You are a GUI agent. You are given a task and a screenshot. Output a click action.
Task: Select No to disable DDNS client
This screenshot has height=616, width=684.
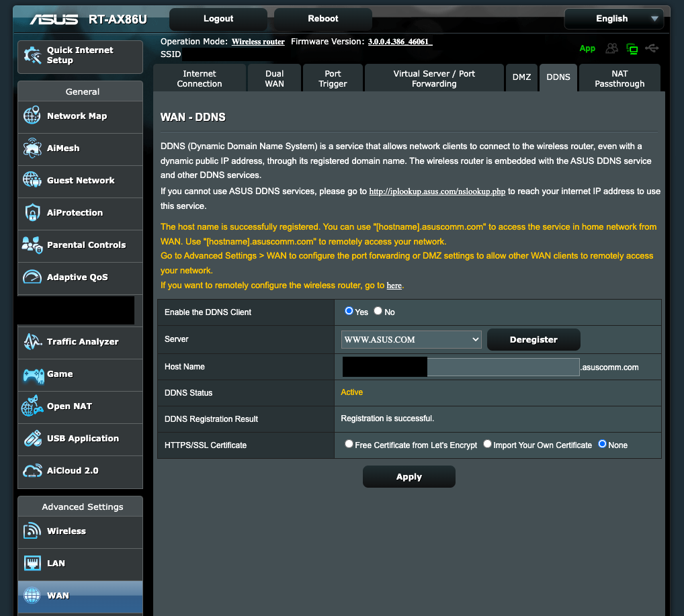coord(378,311)
